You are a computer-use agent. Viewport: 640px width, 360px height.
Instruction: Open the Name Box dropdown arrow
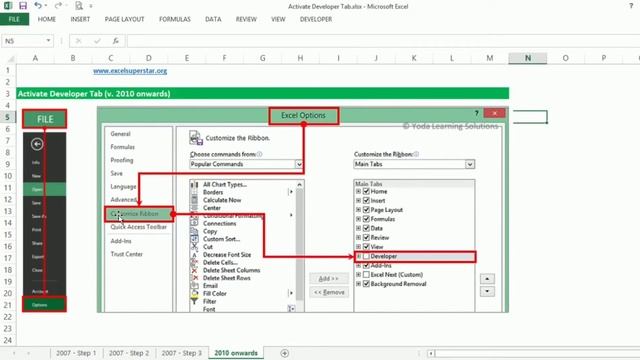48,41
